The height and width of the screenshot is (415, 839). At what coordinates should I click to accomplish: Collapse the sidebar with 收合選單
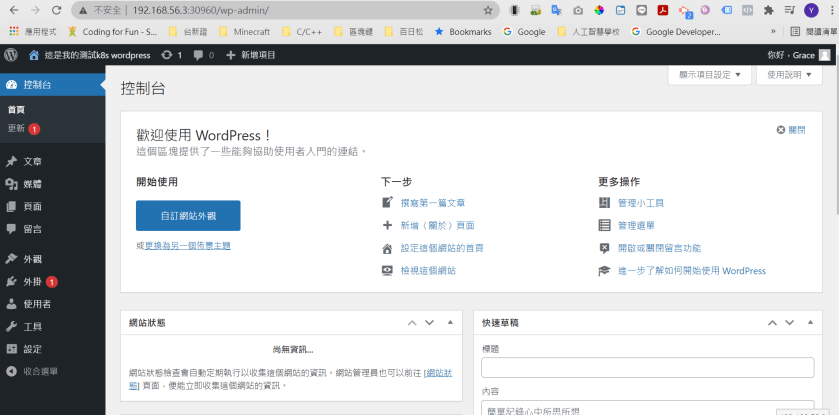(39, 371)
